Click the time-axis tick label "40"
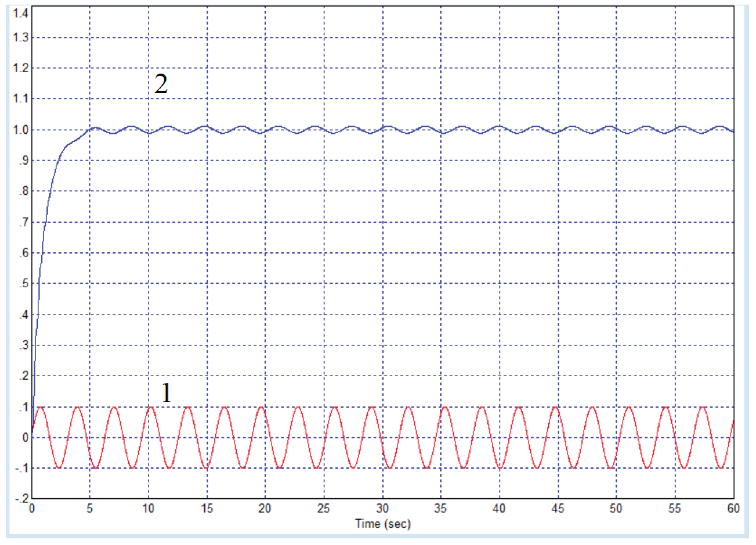 (499, 509)
